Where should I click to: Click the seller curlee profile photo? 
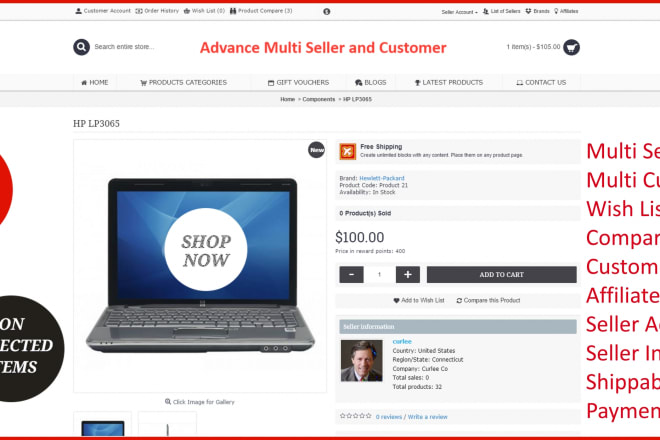tap(362, 360)
